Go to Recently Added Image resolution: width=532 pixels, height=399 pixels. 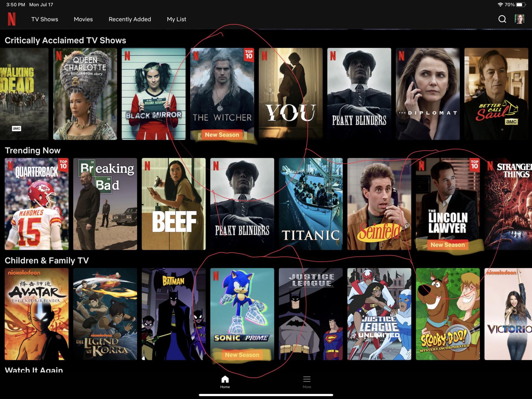click(130, 19)
